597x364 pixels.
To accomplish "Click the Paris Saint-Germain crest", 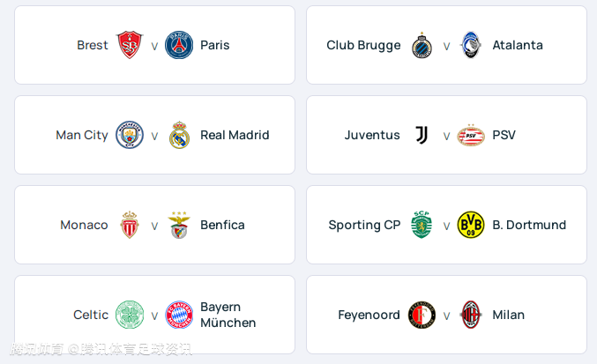I will pyautogui.click(x=179, y=45).
